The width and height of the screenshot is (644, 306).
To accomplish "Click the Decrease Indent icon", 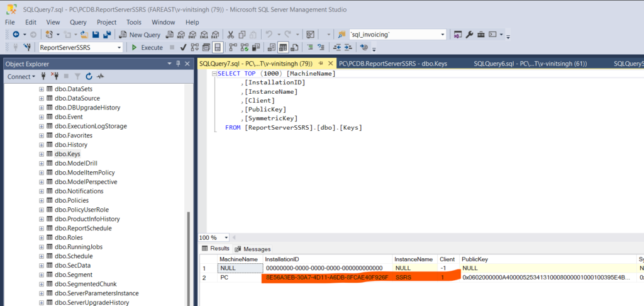I will click(337, 47).
